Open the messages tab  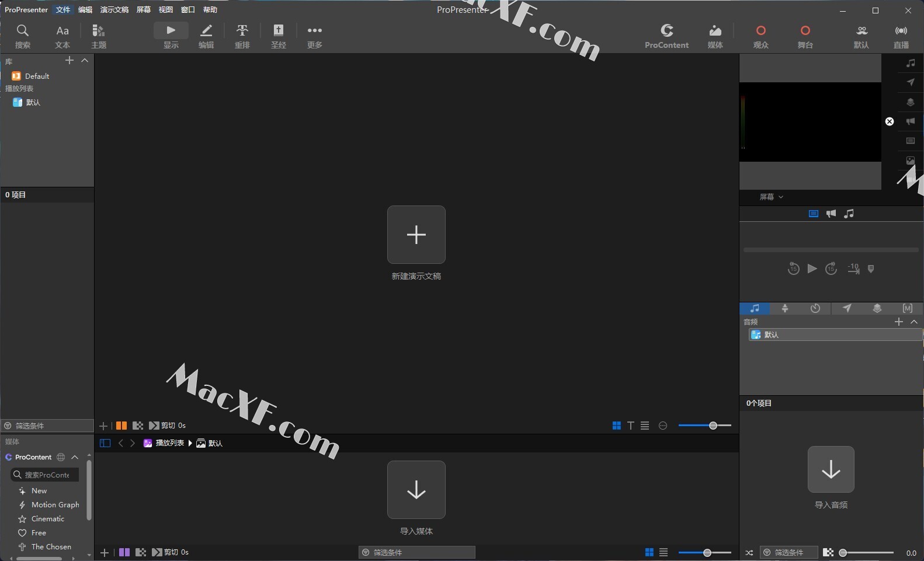846,308
